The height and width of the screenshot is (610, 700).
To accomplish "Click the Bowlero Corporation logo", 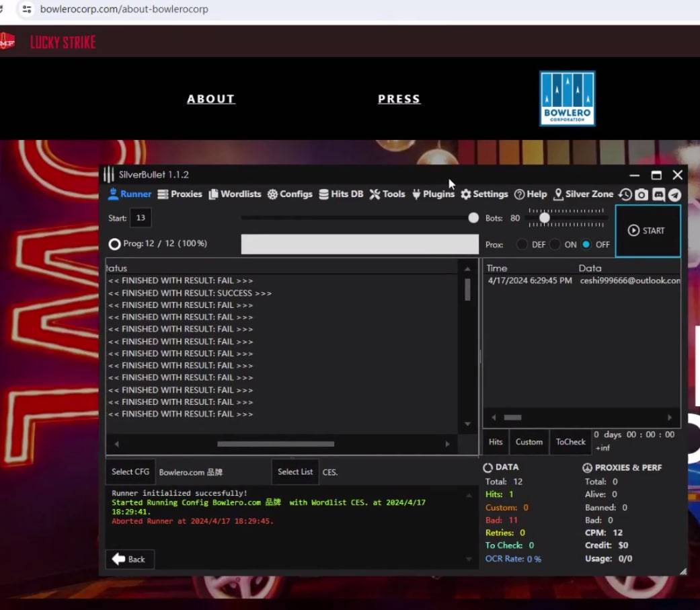I will 567,99.
